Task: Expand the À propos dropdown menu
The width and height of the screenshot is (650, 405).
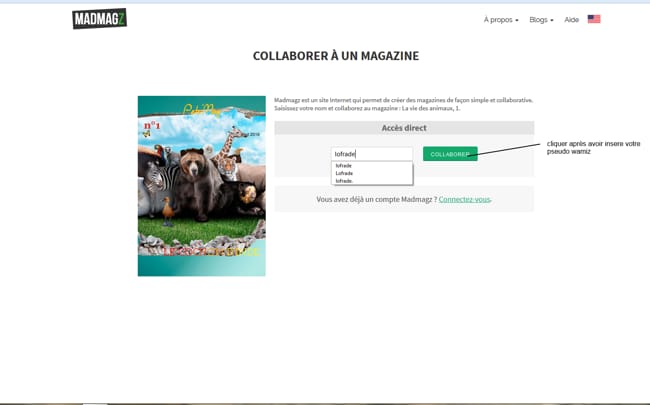Action: [x=501, y=20]
